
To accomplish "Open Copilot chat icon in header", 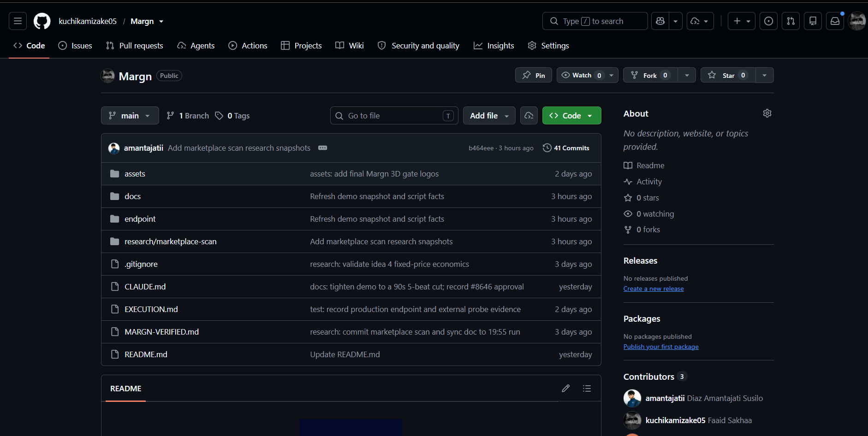I will [660, 21].
